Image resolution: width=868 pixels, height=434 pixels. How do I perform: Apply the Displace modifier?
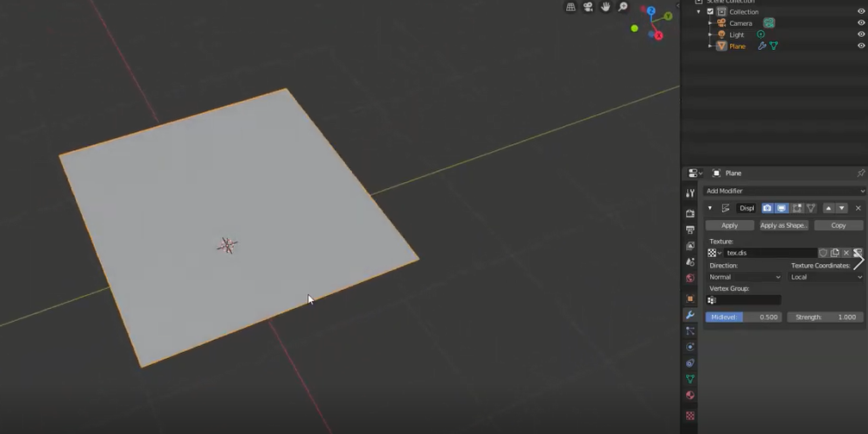(730, 225)
